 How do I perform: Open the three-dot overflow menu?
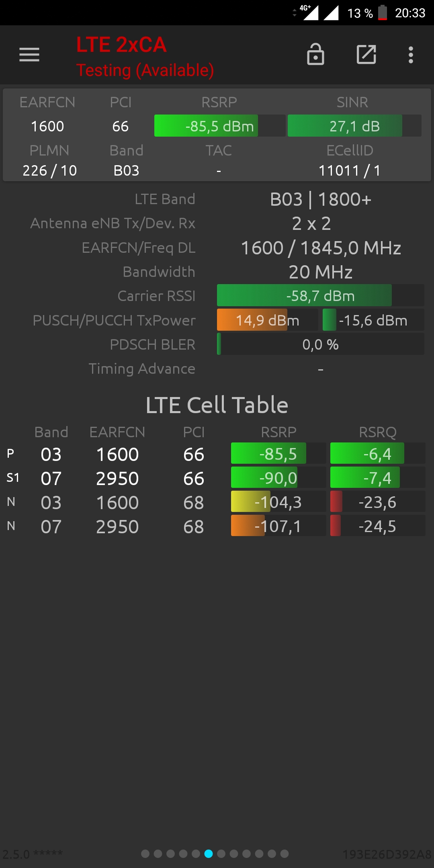(411, 55)
